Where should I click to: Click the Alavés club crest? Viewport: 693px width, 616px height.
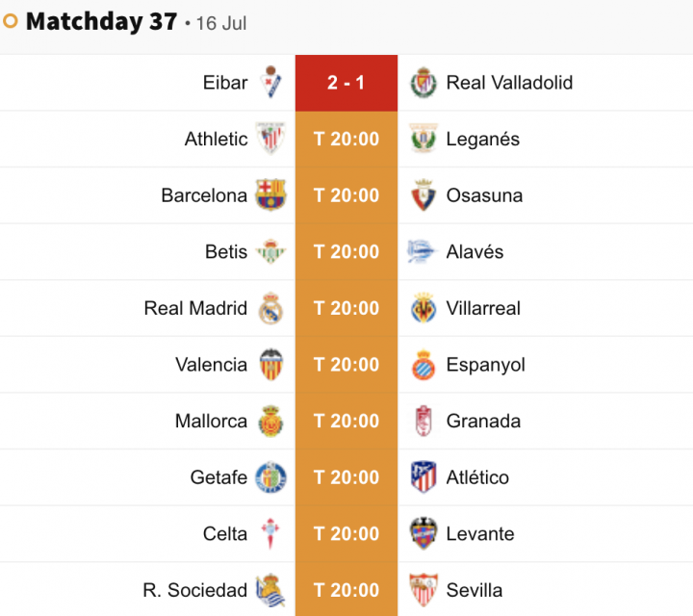pyautogui.click(x=423, y=251)
